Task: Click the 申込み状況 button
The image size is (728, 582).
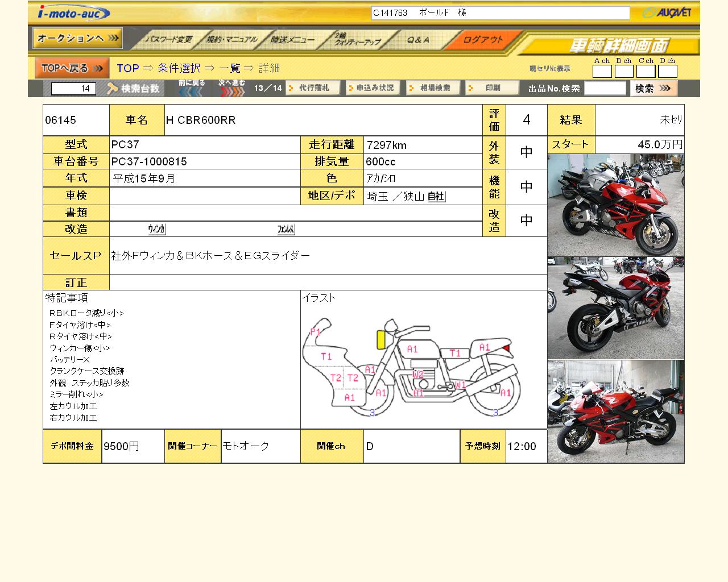Action: coord(373,88)
